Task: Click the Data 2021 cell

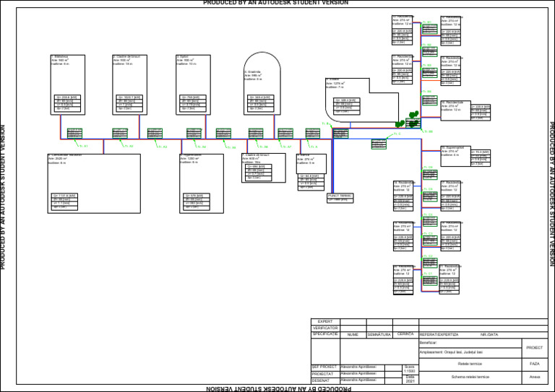Action: coord(410,379)
